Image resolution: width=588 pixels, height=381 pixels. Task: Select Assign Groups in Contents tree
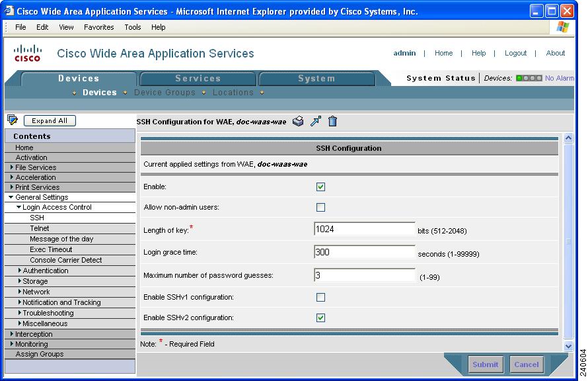tap(40, 354)
